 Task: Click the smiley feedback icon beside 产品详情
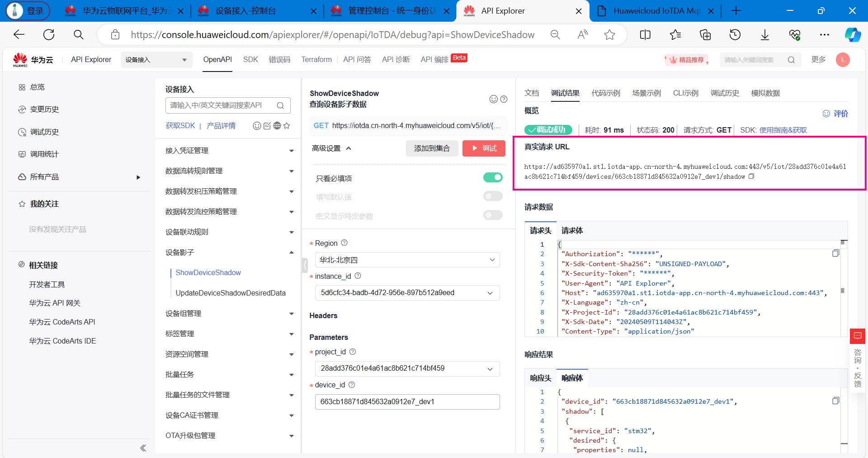pyautogui.click(x=257, y=126)
